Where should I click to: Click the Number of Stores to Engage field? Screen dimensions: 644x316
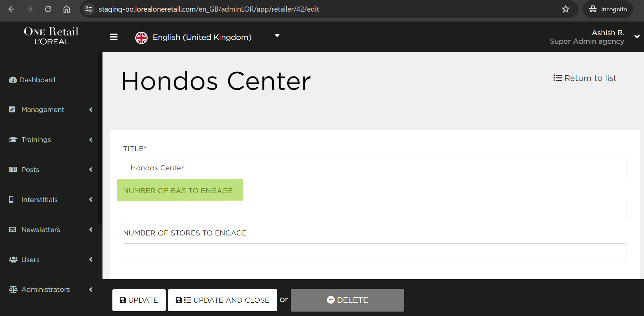[375, 252]
